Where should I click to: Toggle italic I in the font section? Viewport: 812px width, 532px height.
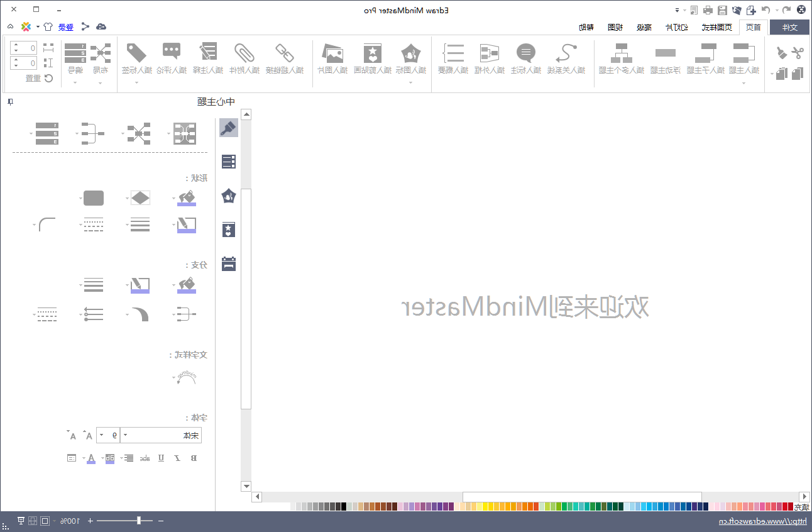tap(177, 458)
